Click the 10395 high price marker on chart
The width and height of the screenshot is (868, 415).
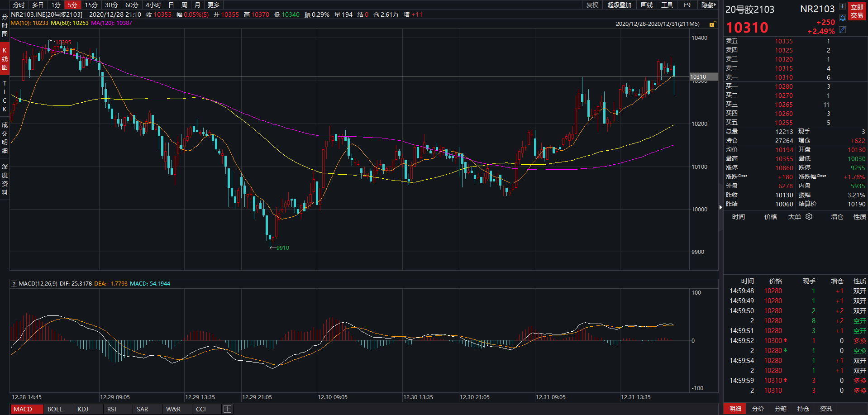63,43
